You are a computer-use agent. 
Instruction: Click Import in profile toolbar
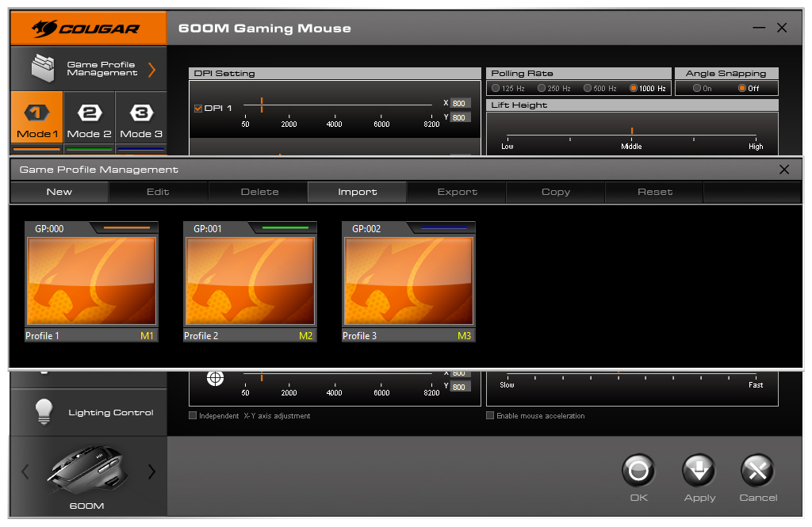(x=357, y=192)
